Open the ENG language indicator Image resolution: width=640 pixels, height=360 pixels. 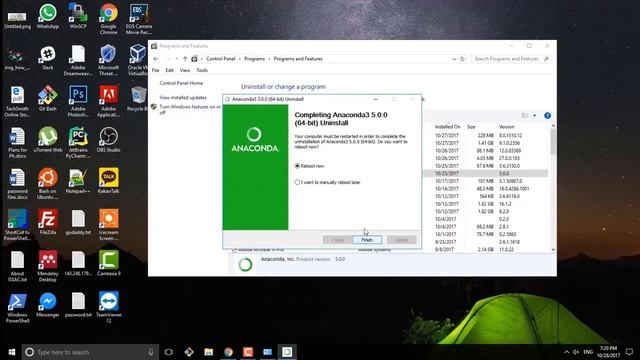click(x=588, y=352)
